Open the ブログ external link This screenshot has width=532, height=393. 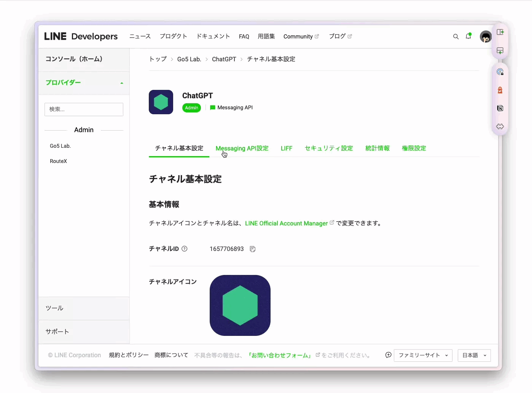click(340, 36)
